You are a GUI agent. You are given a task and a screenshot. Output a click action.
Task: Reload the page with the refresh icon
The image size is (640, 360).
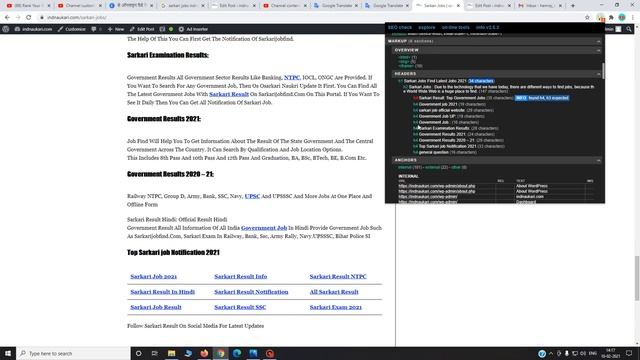tap(29, 18)
